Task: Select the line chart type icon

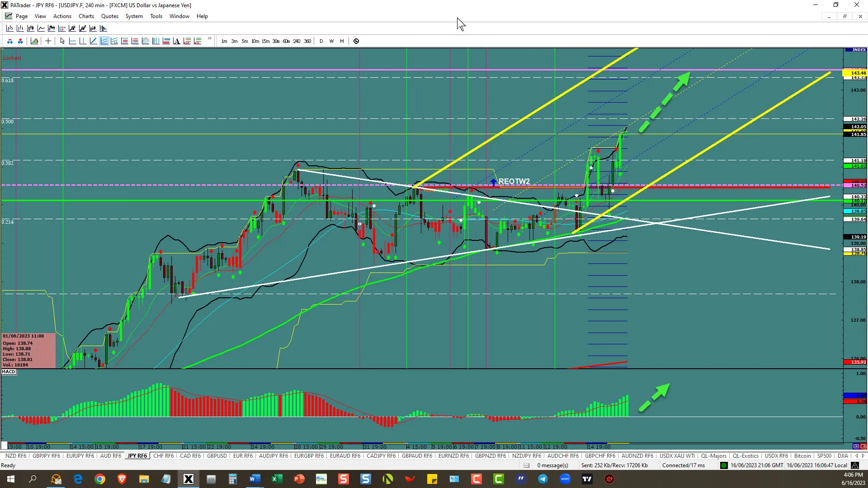Action: pyautogui.click(x=41, y=28)
